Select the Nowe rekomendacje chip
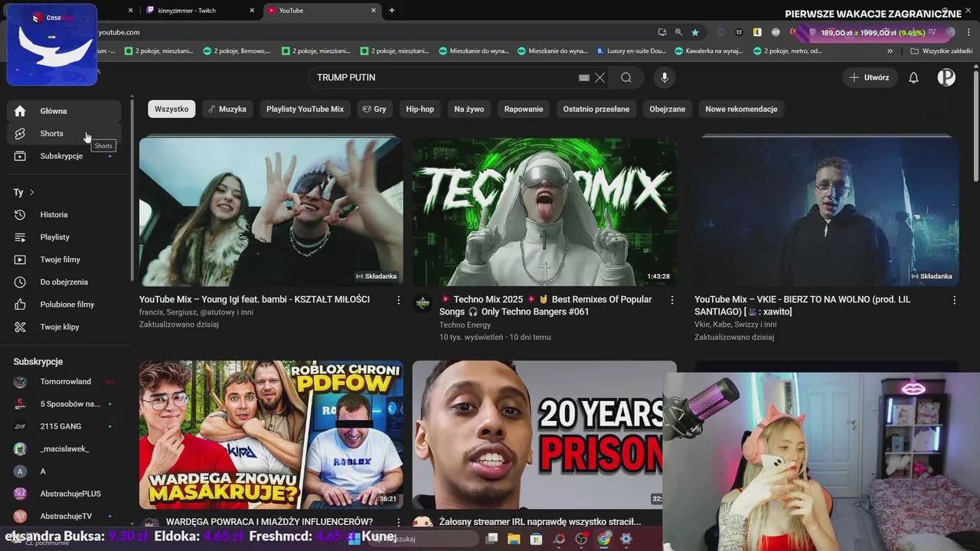The width and height of the screenshot is (980, 551). tap(741, 109)
